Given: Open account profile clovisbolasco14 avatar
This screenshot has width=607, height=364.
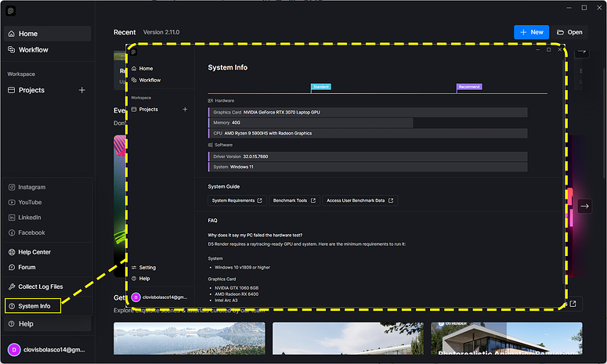Looking at the screenshot, I should [x=14, y=350].
